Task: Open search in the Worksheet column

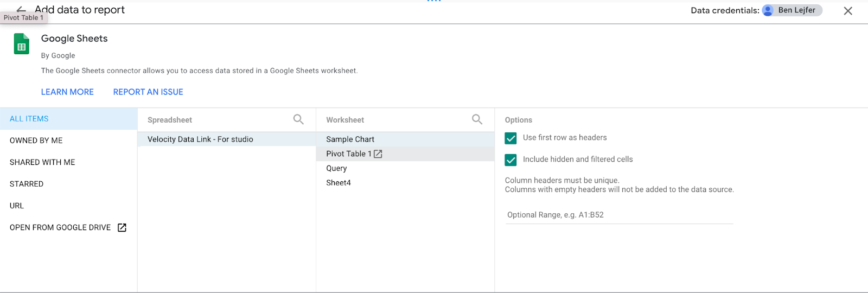Action: tap(477, 119)
